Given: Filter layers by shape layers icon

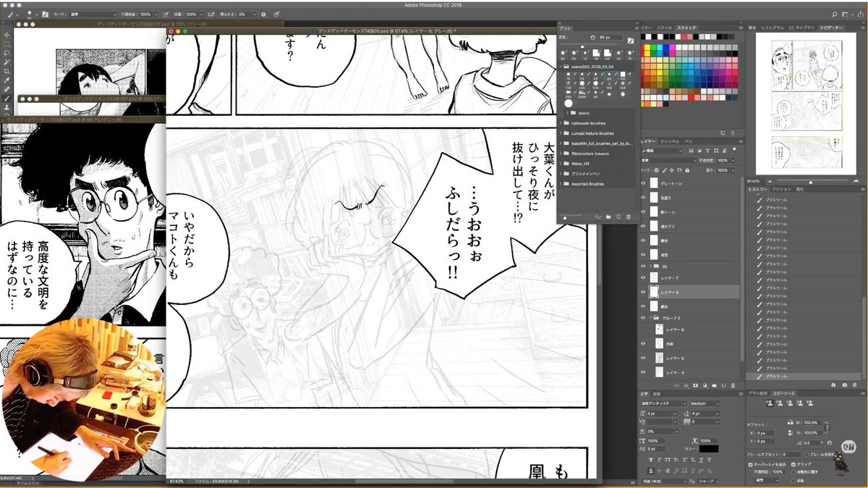Looking at the screenshot, I should (x=716, y=151).
